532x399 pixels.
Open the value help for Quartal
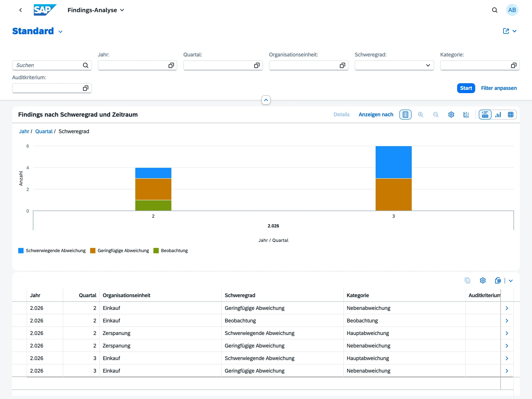point(257,65)
